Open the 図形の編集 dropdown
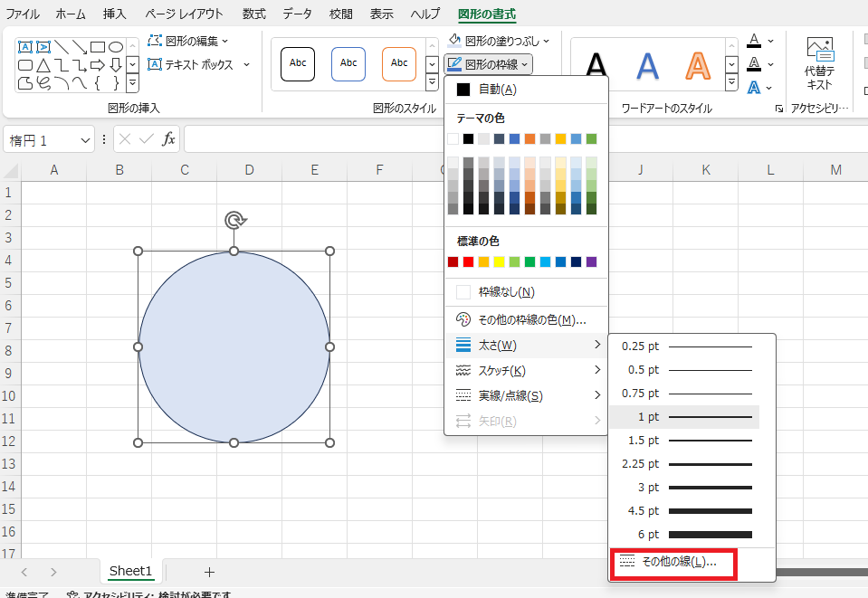The height and width of the screenshot is (598, 868). [x=188, y=41]
